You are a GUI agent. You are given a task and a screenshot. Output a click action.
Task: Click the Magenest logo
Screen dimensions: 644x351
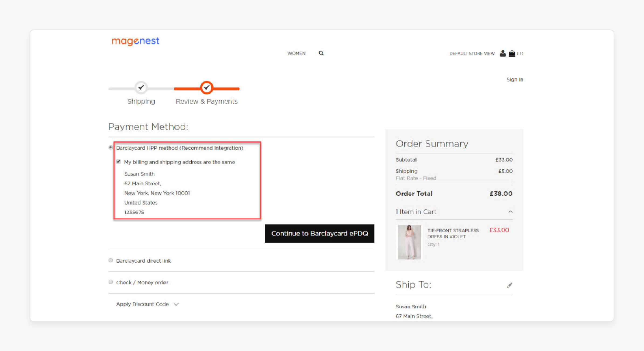click(x=135, y=41)
